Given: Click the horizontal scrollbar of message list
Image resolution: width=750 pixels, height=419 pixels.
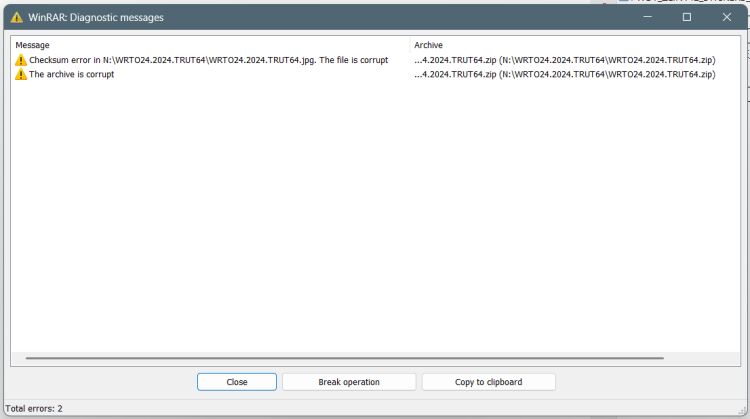Looking at the screenshot, I should pyautogui.click(x=344, y=357).
